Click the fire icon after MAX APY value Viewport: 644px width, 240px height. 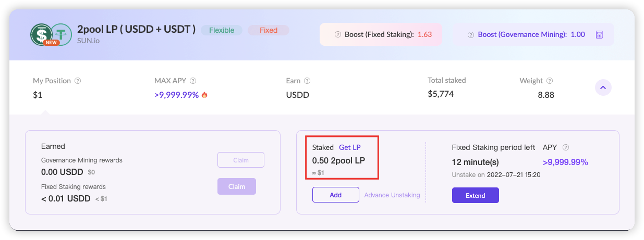tap(204, 95)
